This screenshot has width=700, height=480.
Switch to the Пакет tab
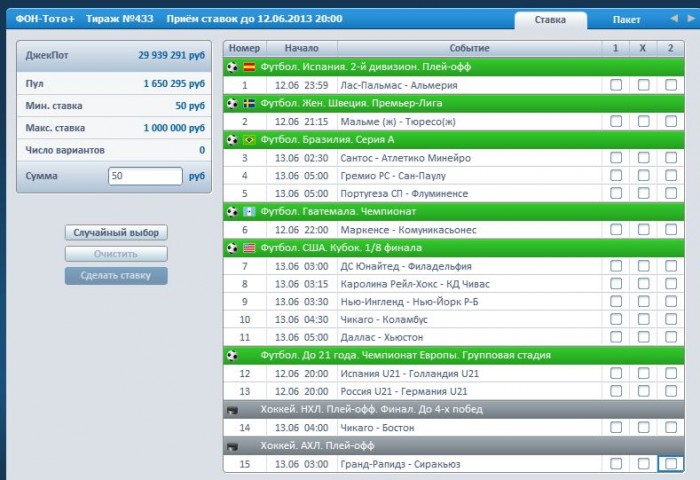[x=626, y=20]
